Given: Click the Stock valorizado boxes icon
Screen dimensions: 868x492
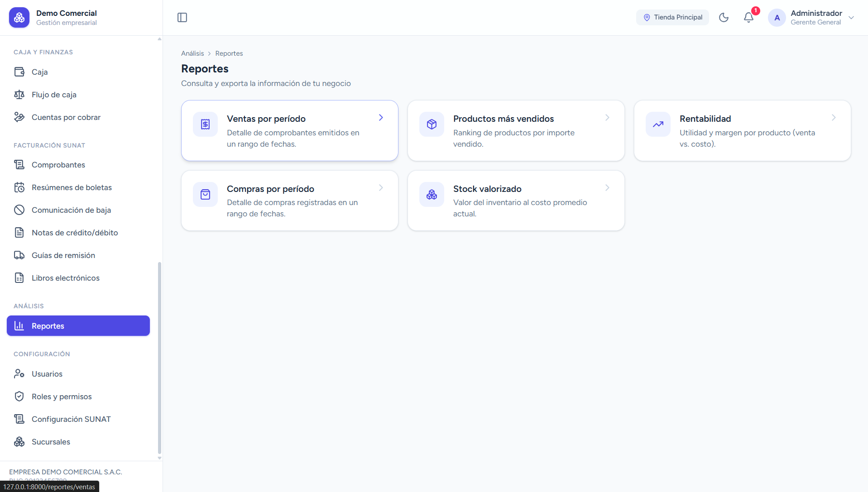Looking at the screenshot, I should 432,194.
